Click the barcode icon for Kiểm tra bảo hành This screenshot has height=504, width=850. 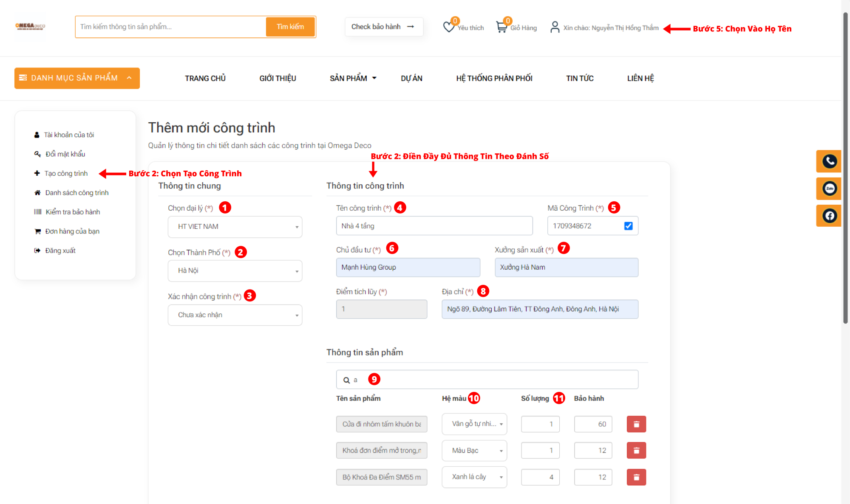(x=38, y=212)
